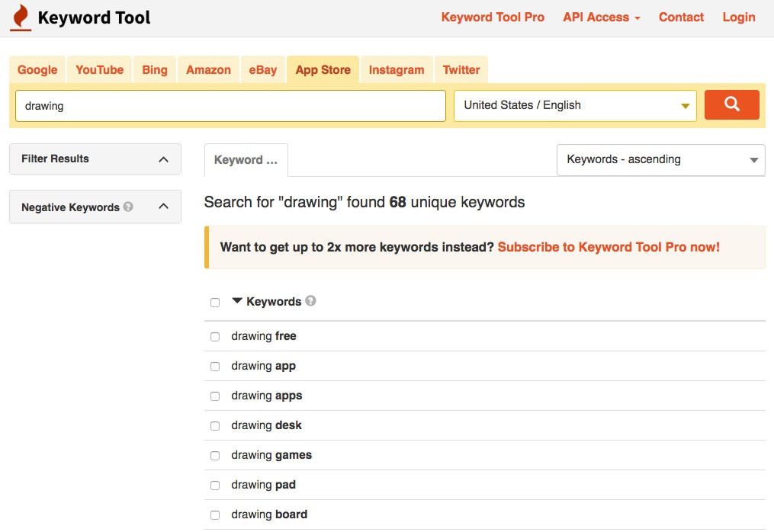This screenshot has width=774, height=532.
Task: Click the Login link
Action: click(x=738, y=17)
